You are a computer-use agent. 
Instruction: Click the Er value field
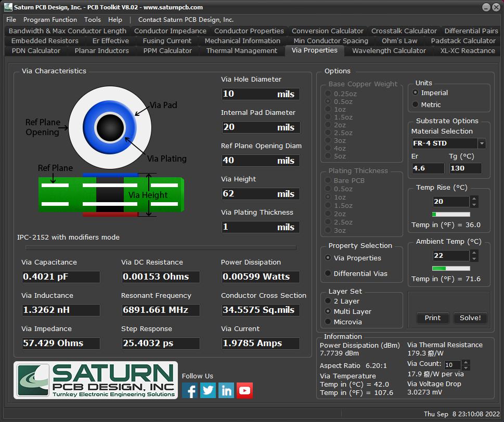428,168
